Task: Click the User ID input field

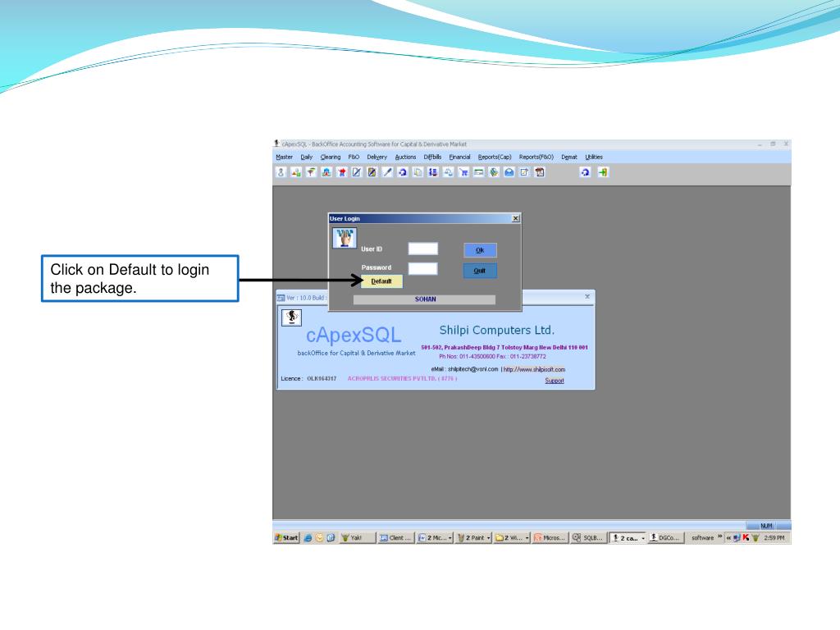Action: 423,249
